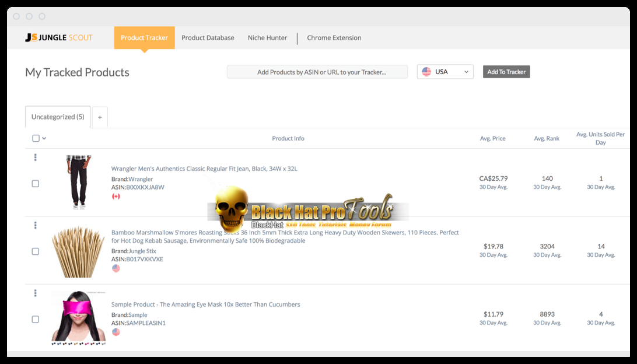Image resolution: width=637 pixels, height=364 pixels.
Task: Click the Add To Tracker button
Action: pyautogui.click(x=506, y=72)
